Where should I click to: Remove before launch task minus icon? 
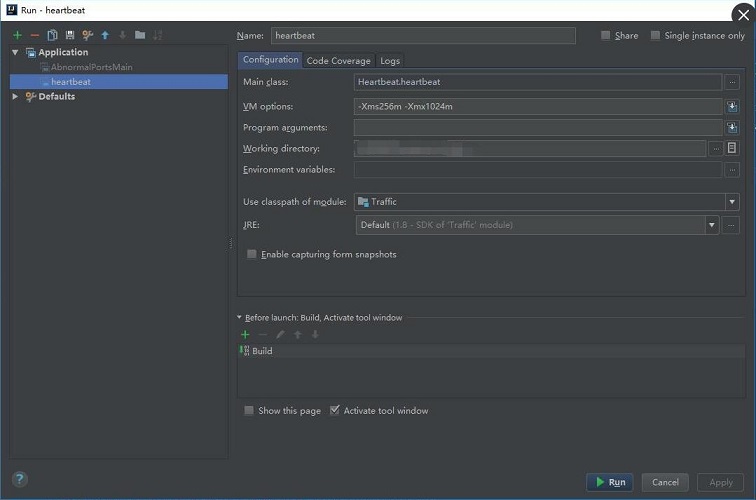tap(263, 335)
